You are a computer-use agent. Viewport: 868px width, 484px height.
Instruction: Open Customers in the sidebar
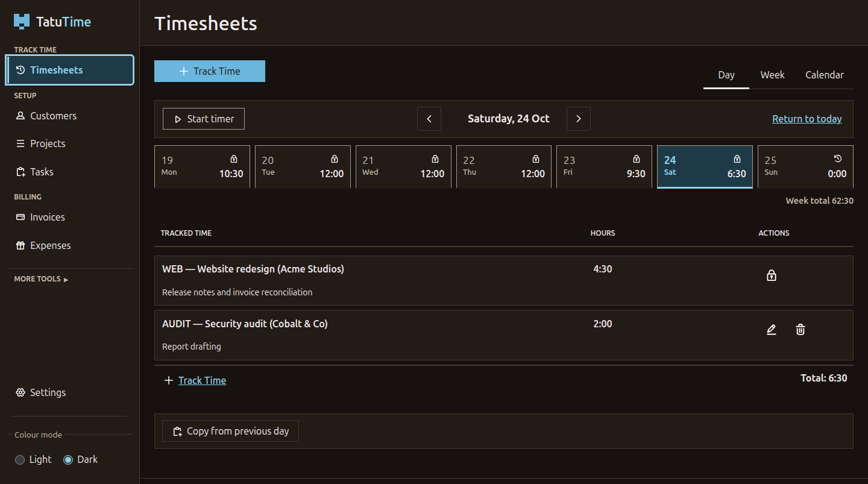pos(70,116)
